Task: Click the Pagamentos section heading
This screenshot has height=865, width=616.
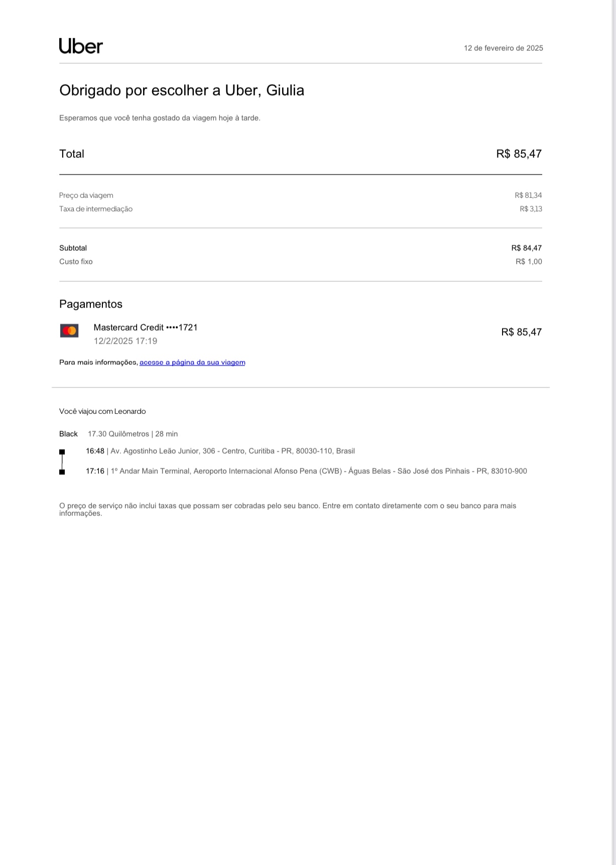Action: (91, 304)
